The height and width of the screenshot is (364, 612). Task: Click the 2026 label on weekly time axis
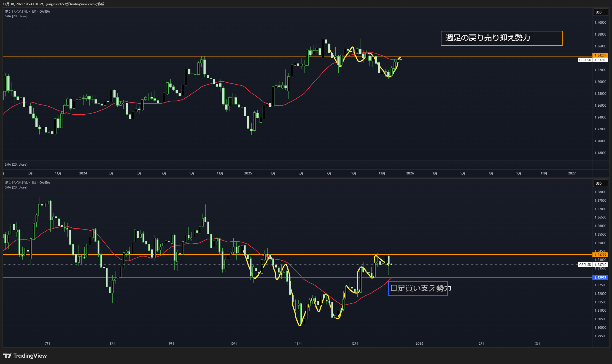[410, 173]
